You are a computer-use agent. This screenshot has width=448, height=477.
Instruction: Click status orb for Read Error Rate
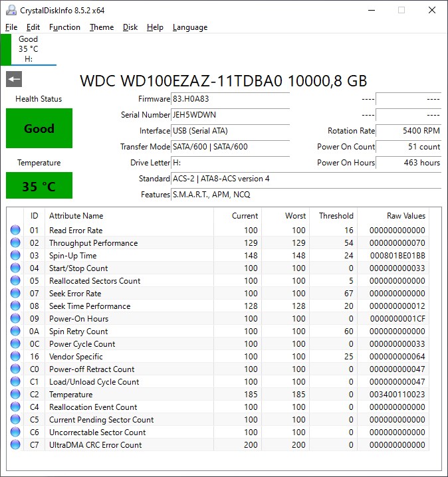tap(15, 230)
